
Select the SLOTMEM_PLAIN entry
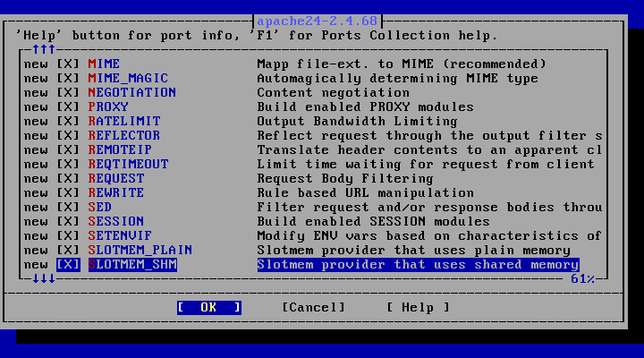pyautogui.click(x=140, y=251)
